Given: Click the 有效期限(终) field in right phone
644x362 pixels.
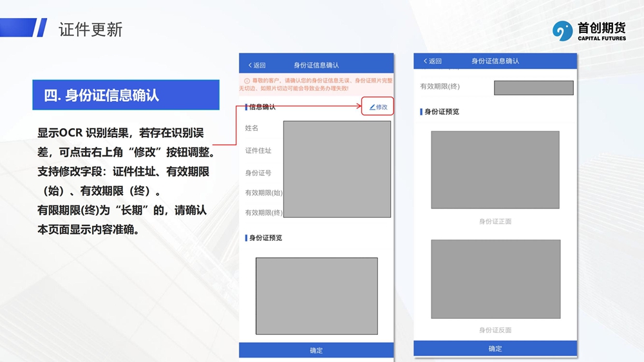Looking at the screenshot, I should click(x=533, y=88).
